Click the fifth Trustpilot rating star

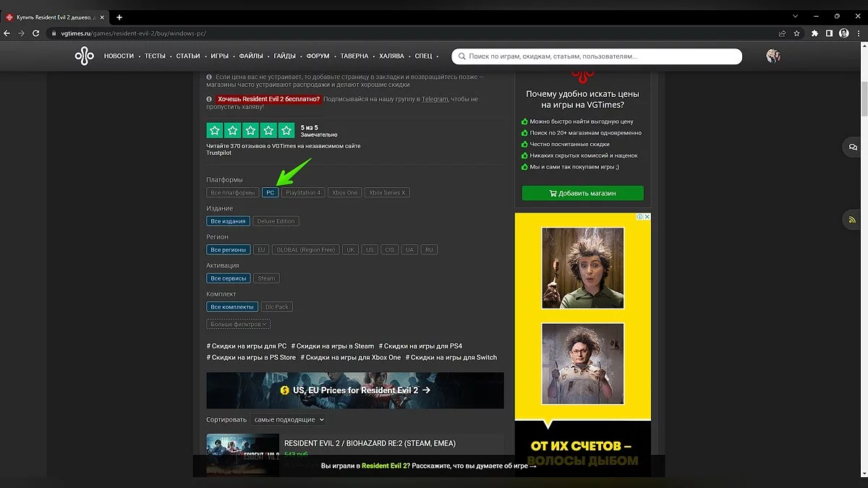coord(286,130)
